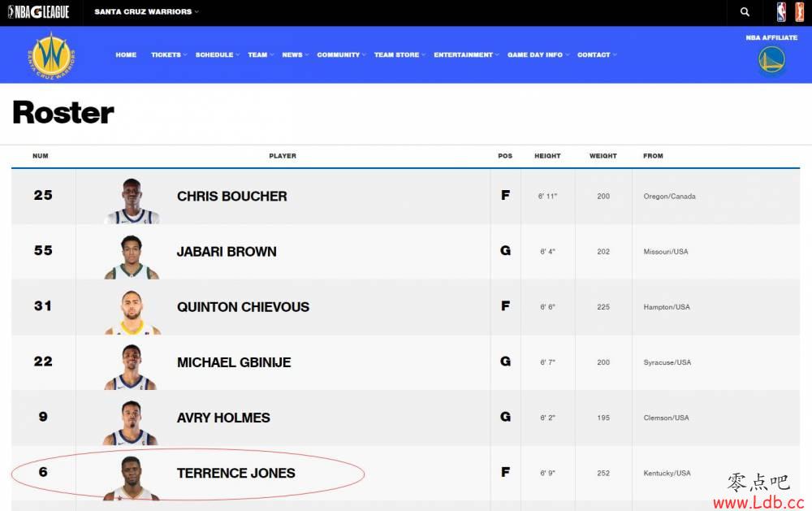
Task: Go to the Home menu item
Action: (126, 54)
